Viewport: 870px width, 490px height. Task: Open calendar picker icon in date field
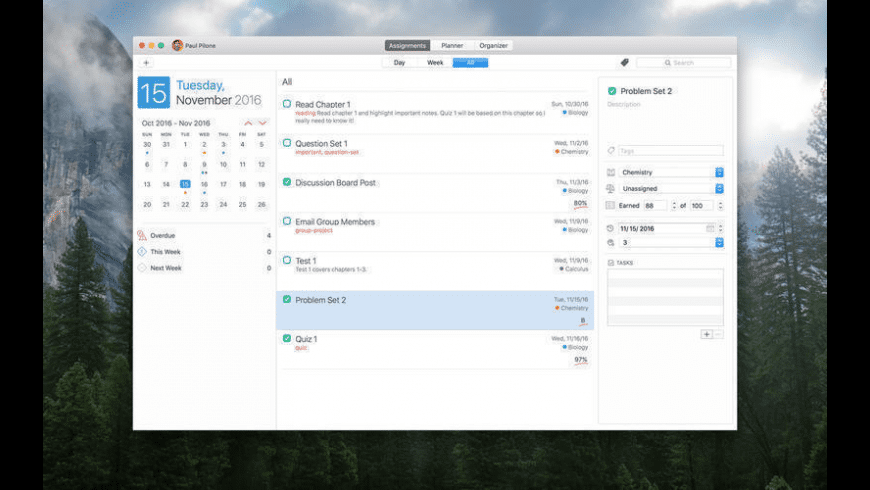pos(710,229)
